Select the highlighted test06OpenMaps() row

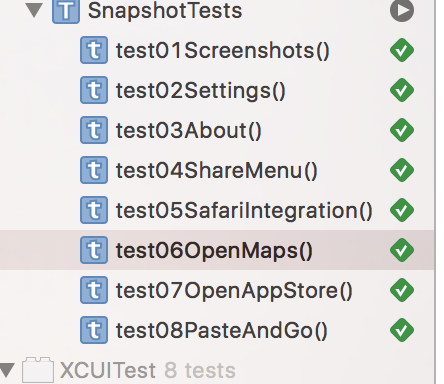tap(217, 250)
